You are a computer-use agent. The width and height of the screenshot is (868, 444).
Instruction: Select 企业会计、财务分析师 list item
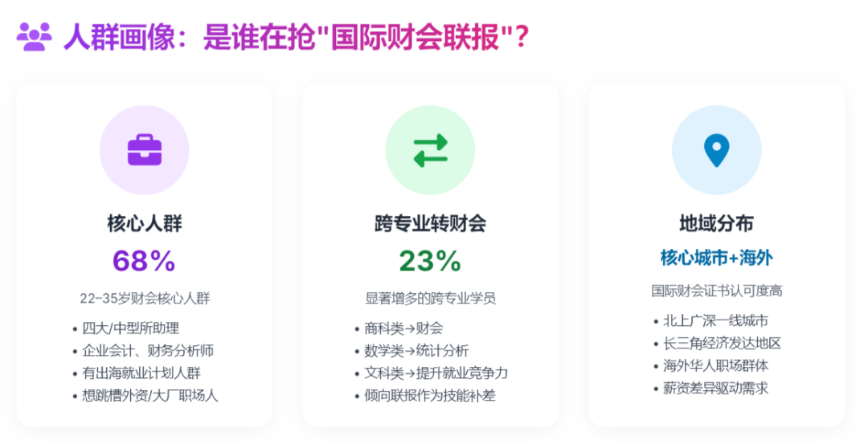(148, 350)
